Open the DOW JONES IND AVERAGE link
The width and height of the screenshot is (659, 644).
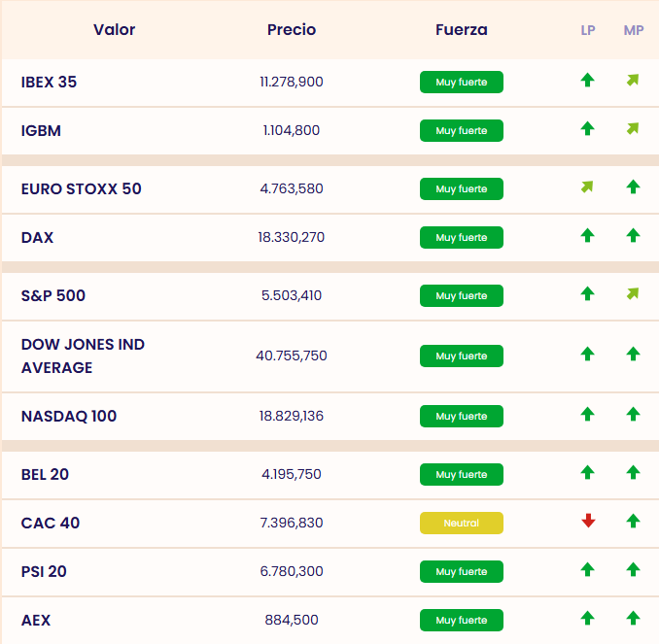pyautogui.click(x=83, y=356)
